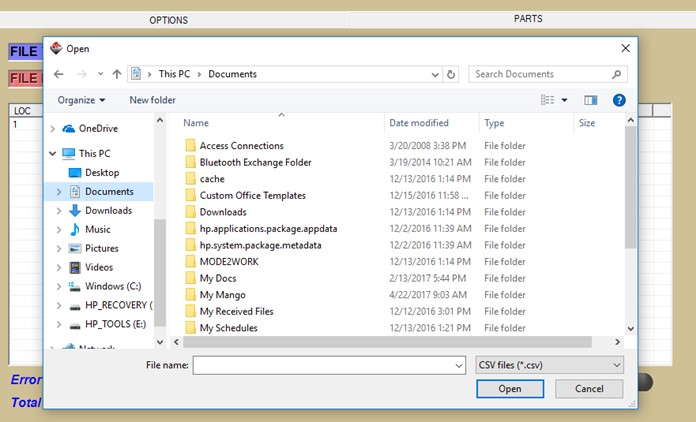Select Music in the navigation pane
The height and width of the screenshot is (422, 696).
(x=97, y=229)
